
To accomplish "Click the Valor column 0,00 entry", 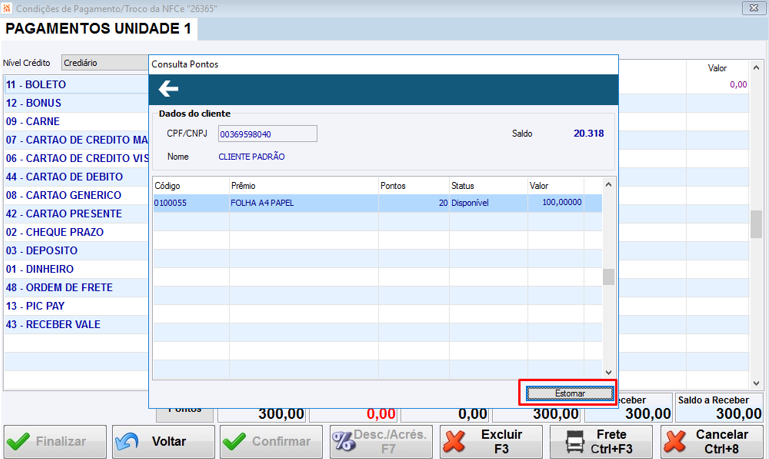I will 738,84.
